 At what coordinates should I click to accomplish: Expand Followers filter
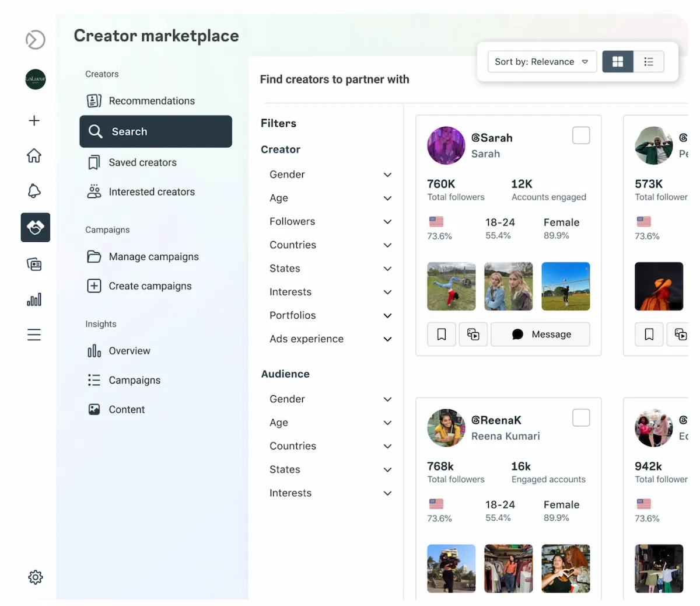(x=330, y=221)
